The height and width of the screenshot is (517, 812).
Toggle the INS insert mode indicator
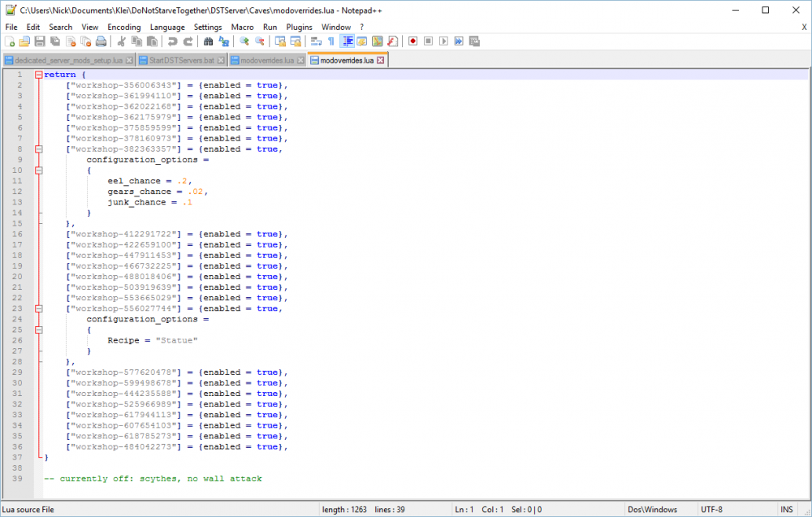click(x=786, y=509)
